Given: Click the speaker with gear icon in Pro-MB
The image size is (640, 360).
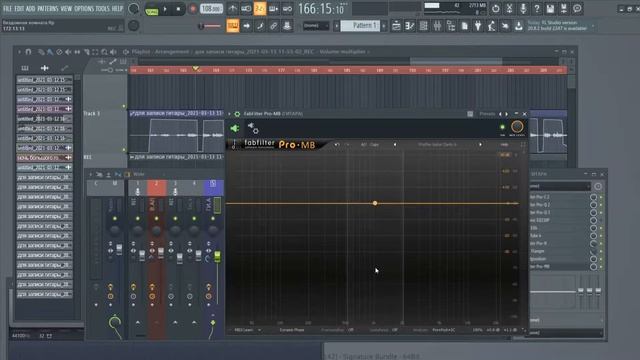Looking at the screenshot, I should click(253, 128).
